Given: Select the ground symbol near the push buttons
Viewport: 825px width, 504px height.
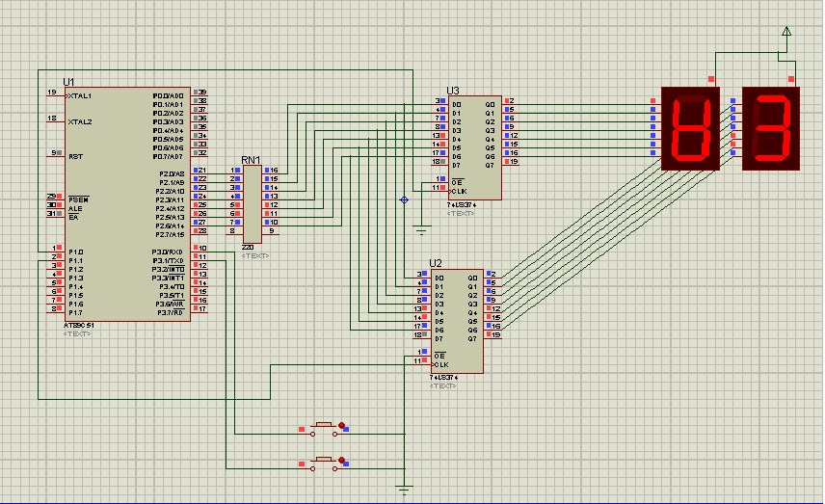Looking at the screenshot, I should click(x=406, y=489).
